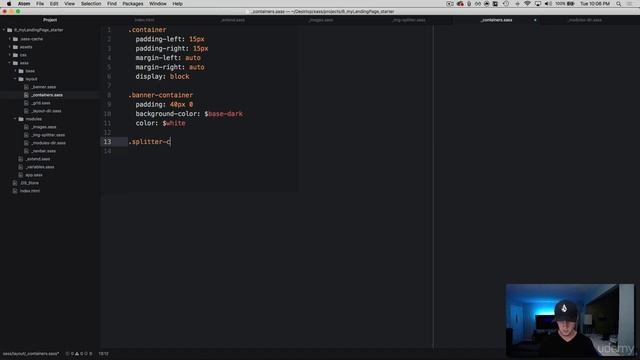
Task: Click the Time Machine icon in menu bar
Action: [506, 4]
